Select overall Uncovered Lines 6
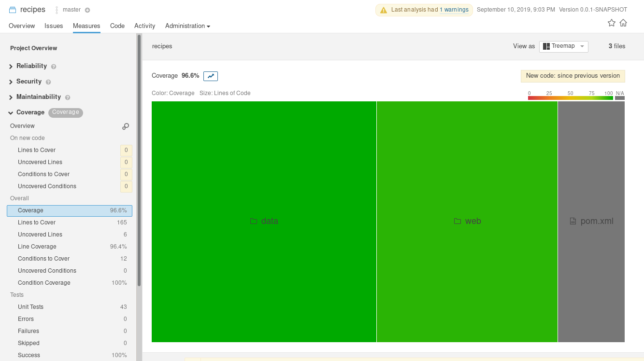The image size is (644, 361). coord(70,235)
